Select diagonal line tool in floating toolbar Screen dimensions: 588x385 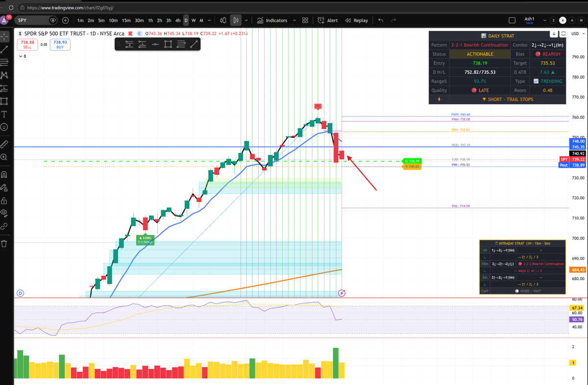194,44
